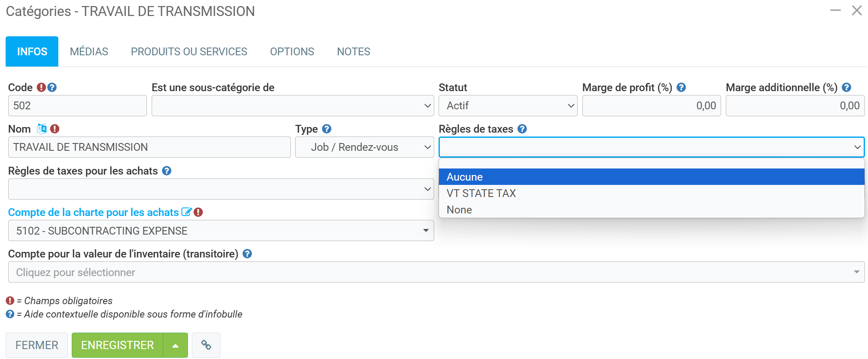Screen dimensions: 868x359
Task: Open help tooltip for Marge de profit
Action: coord(681,87)
